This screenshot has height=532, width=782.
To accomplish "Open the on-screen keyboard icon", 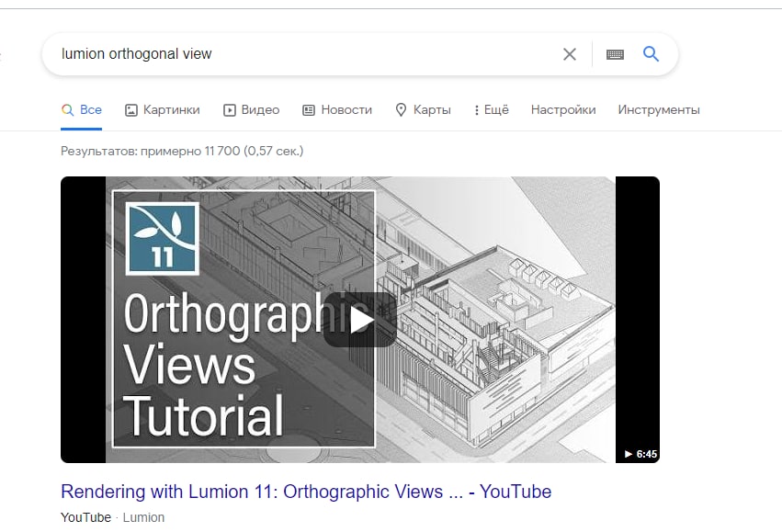I will 615,54.
